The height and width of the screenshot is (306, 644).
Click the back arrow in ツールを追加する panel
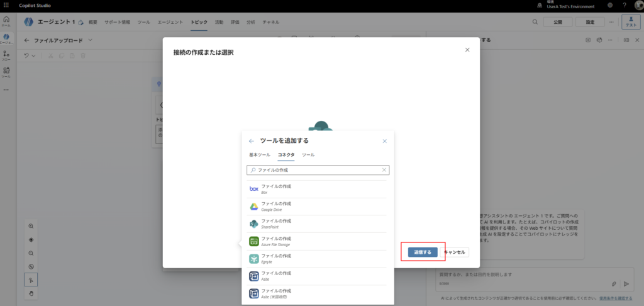pos(252,142)
